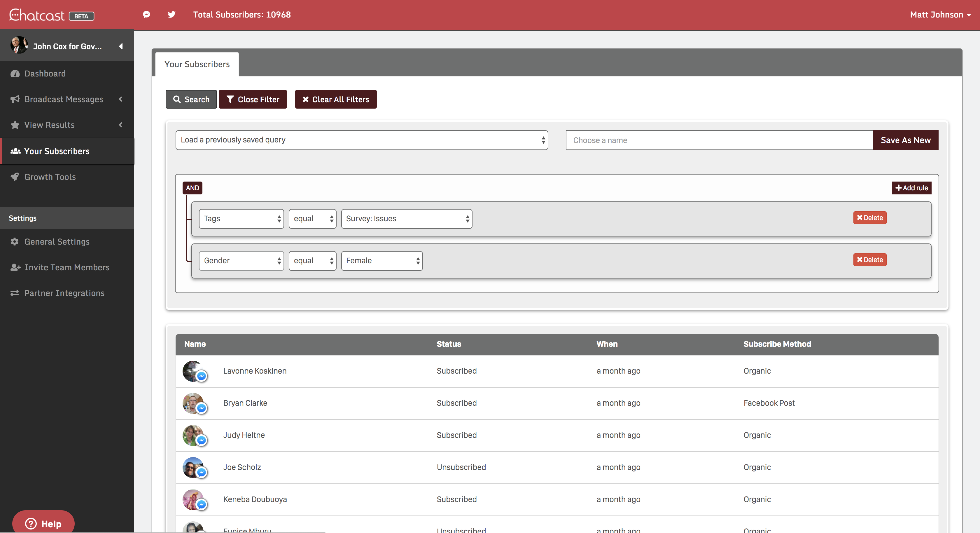Image resolution: width=980 pixels, height=533 pixels.
Task: Open the Survey: Issues tag dropdown
Action: [x=406, y=219]
